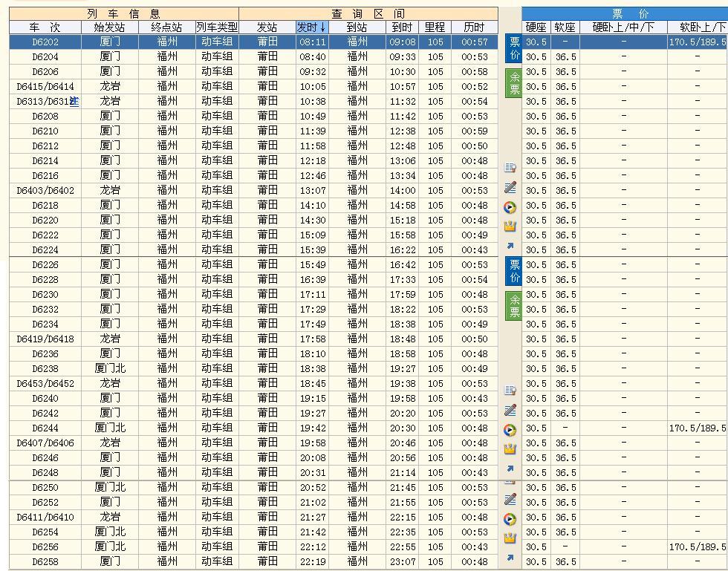Click arrival time 23:07
728x571 pixels.
tap(403, 562)
